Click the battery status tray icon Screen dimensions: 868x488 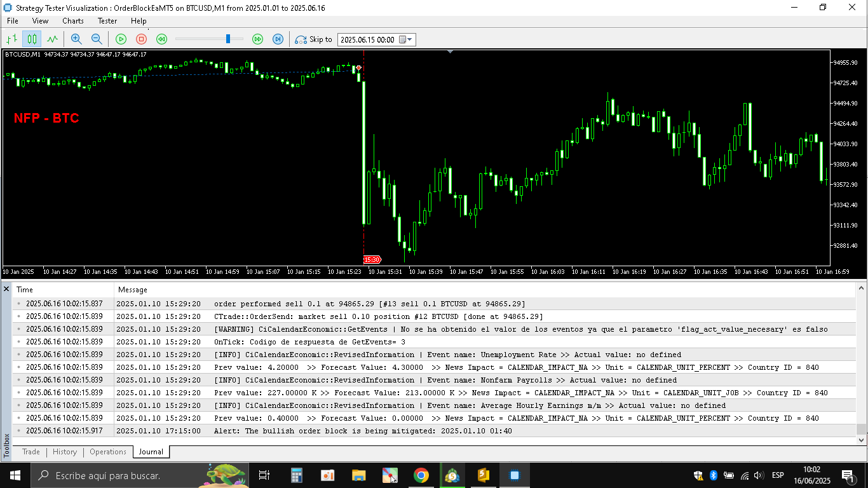pyautogui.click(x=728, y=475)
